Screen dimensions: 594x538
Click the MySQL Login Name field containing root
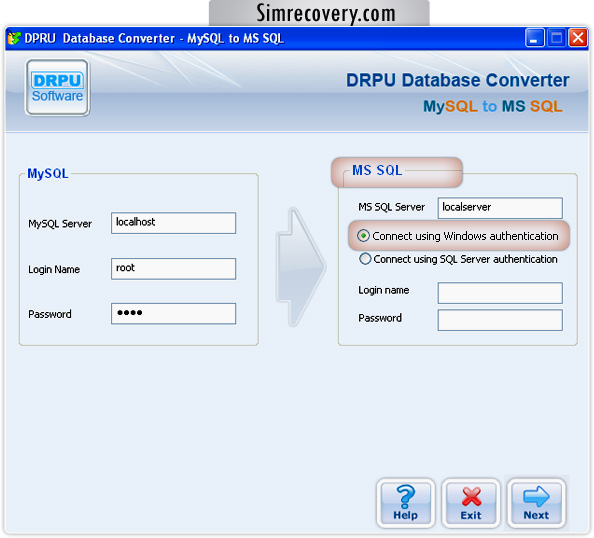click(174, 269)
